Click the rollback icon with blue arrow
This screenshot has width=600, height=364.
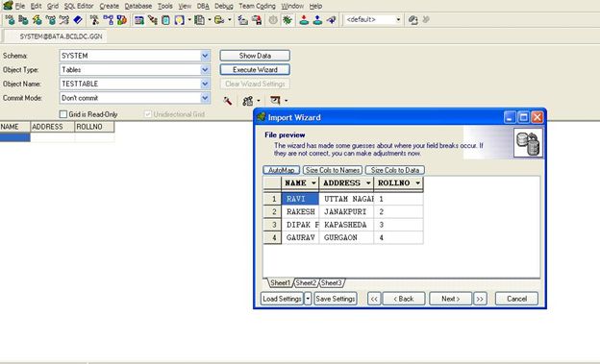pyautogui.click(x=317, y=20)
